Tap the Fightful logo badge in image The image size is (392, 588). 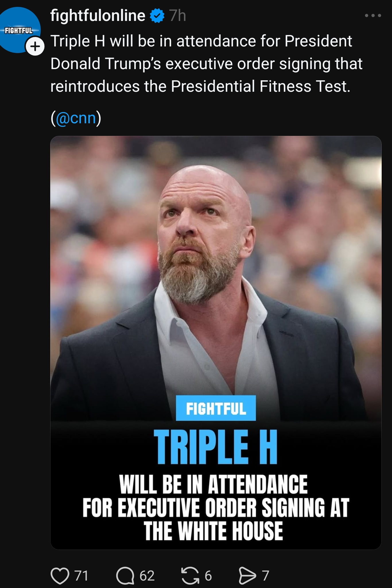tap(216, 408)
